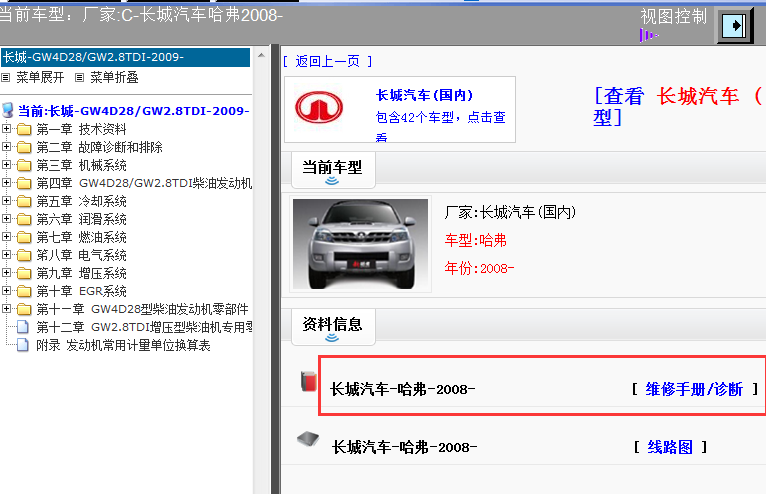Expand 第十一章 零部件 node
The height and width of the screenshot is (494, 766).
pos(6,308)
